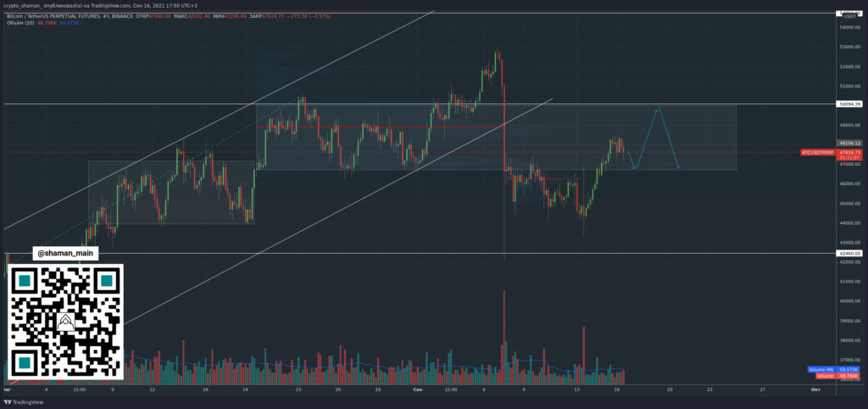This screenshot has width=868, height=409.
Task: Click the Volume MA indicator badge
Action: (820, 369)
